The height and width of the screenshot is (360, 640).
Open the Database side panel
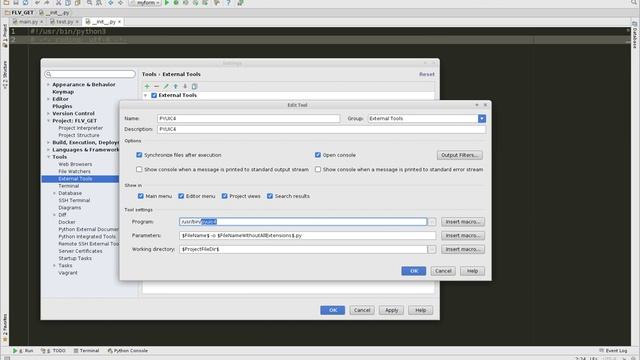click(635, 35)
